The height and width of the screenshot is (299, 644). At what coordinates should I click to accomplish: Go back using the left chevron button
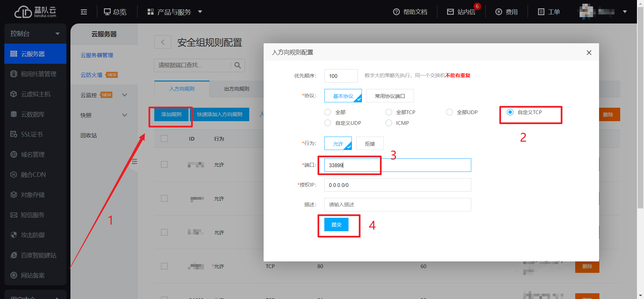pos(163,42)
